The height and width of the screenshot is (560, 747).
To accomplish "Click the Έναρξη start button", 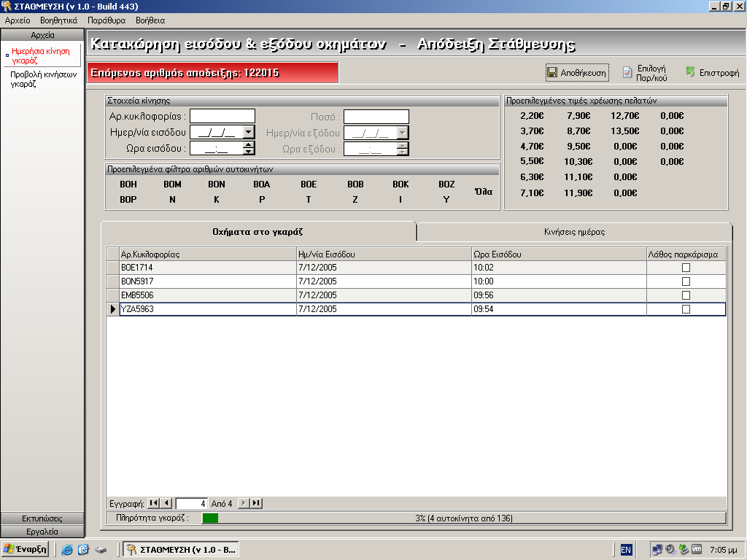I will point(26,549).
